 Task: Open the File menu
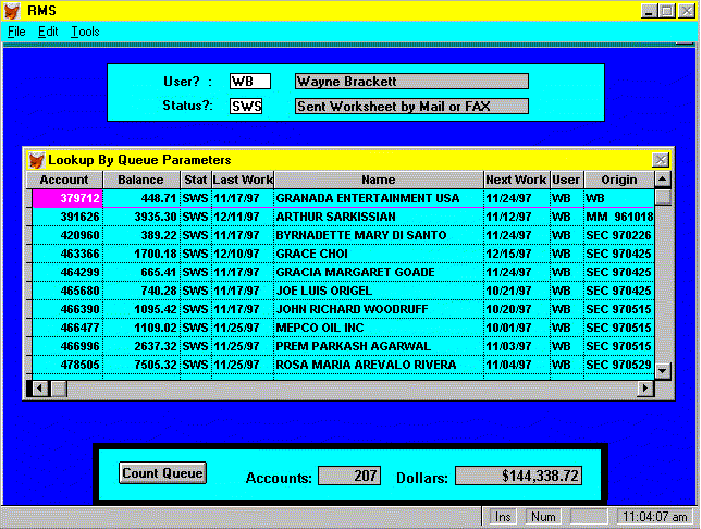click(x=17, y=32)
